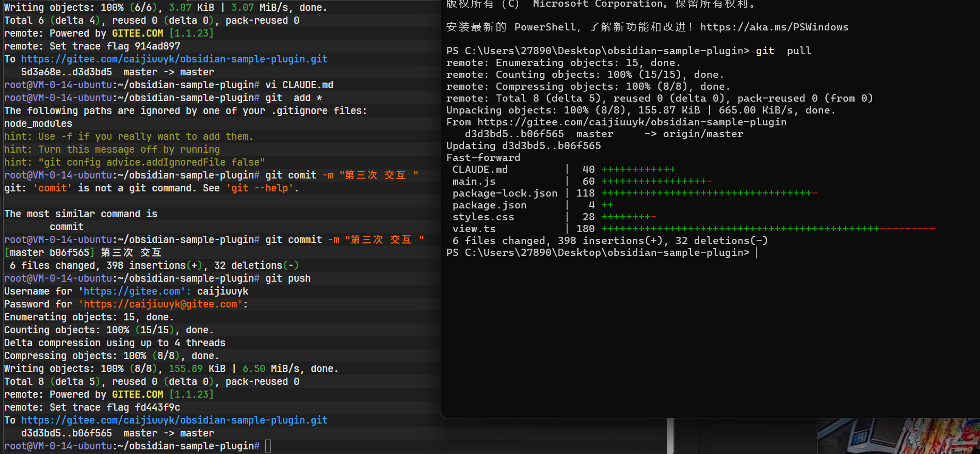The width and height of the screenshot is (980, 454).
Task: Click the styles.css file name in PowerShell
Action: (x=483, y=217)
